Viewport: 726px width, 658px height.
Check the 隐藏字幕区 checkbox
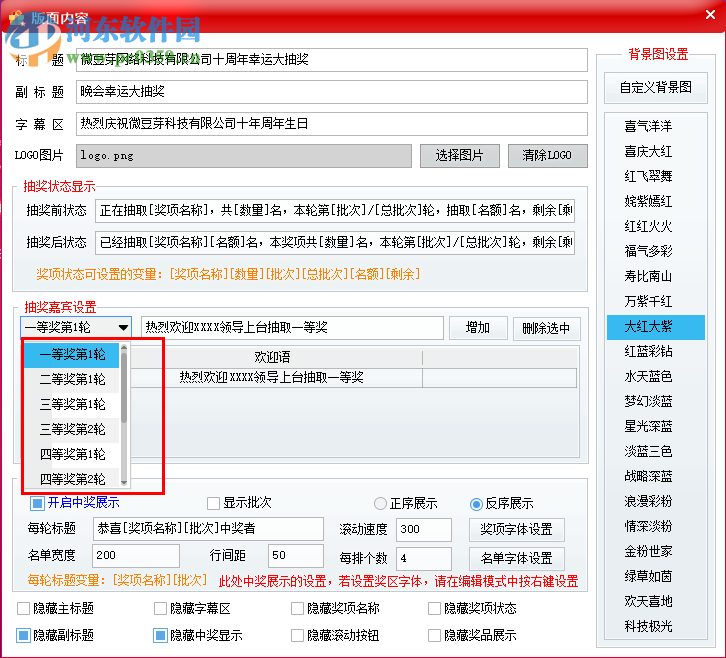pos(160,608)
